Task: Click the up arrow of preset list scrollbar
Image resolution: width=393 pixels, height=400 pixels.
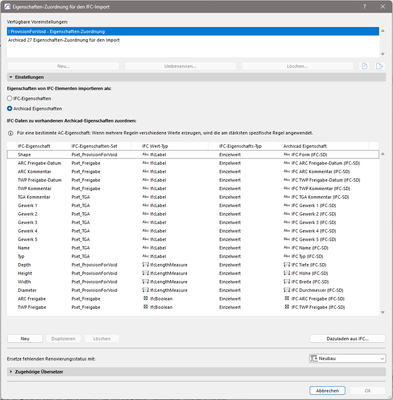Action: tap(383, 31)
